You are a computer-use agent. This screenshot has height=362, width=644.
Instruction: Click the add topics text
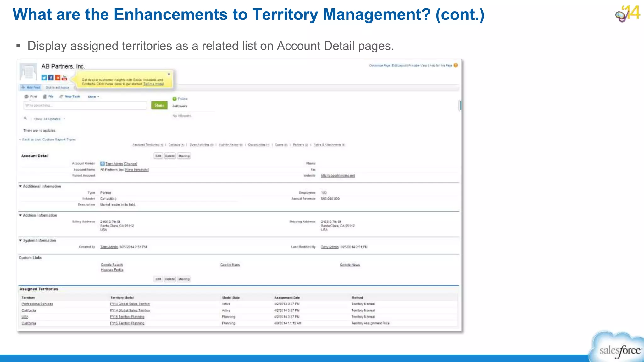(57, 87)
